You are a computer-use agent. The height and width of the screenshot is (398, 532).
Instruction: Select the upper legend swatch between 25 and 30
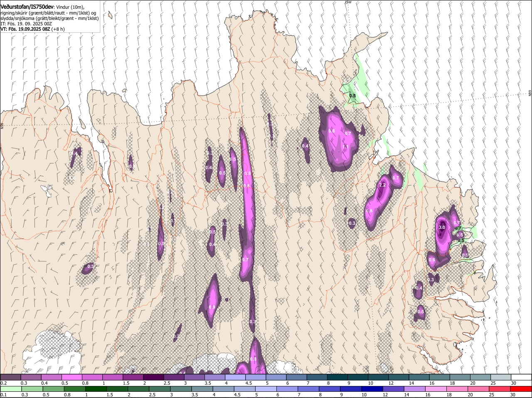(x=501, y=377)
